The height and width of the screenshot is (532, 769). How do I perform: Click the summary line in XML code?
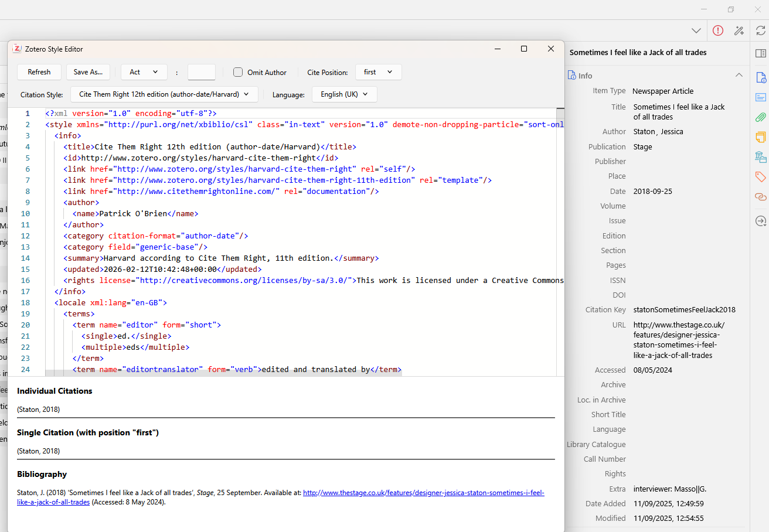221,258
